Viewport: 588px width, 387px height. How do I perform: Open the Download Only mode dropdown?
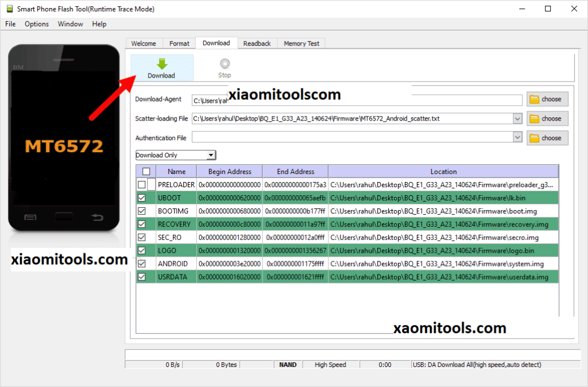pyautogui.click(x=211, y=155)
